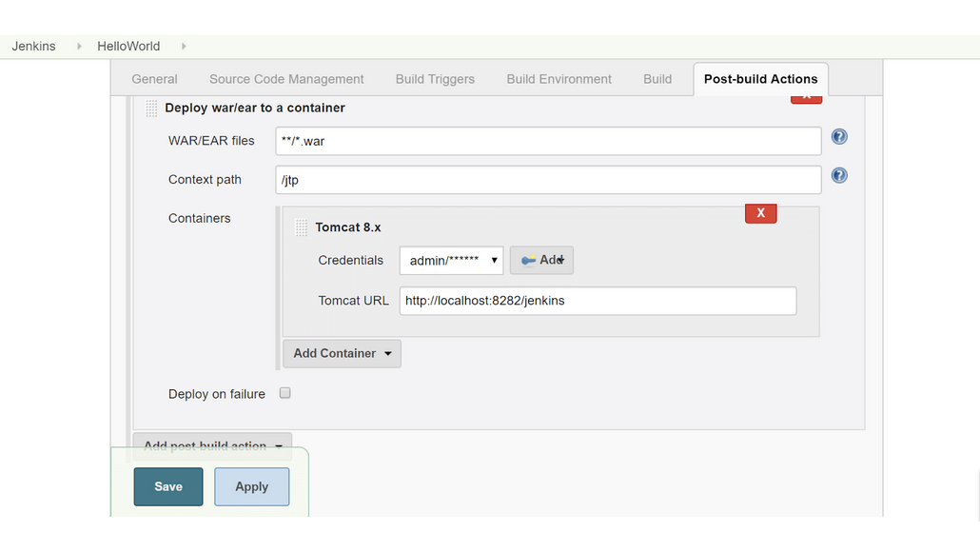Click the Add credentials key button
The width and height of the screenshot is (980, 552).
541,260
